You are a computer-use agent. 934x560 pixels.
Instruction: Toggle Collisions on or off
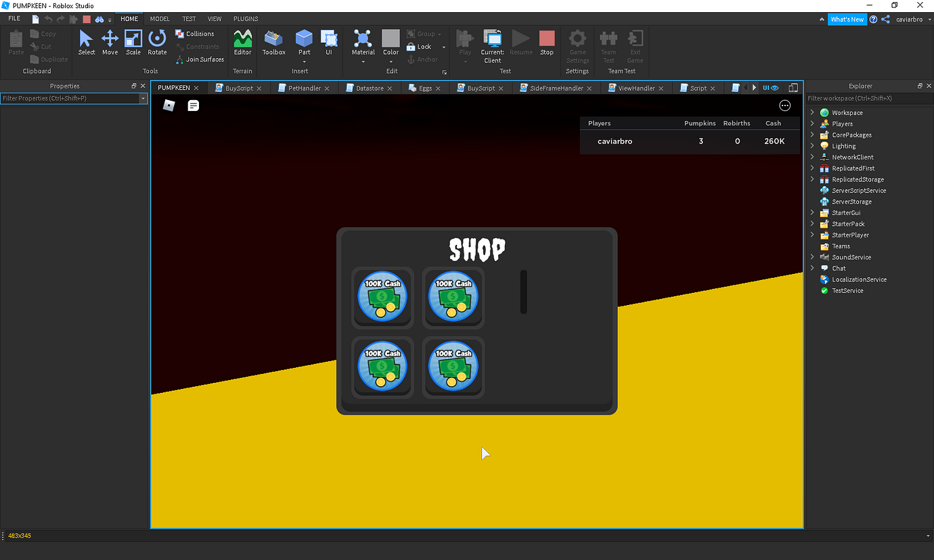pyautogui.click(x=194, y=34)
